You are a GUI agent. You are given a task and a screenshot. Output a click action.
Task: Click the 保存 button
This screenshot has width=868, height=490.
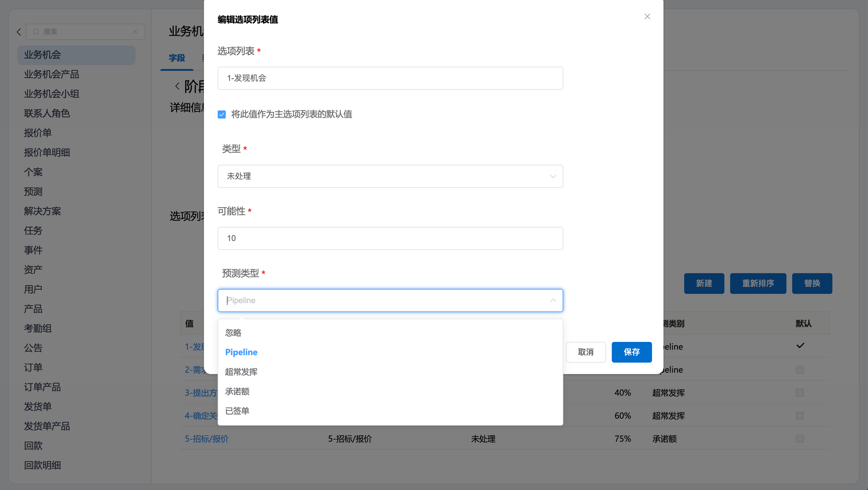point(631,352)
